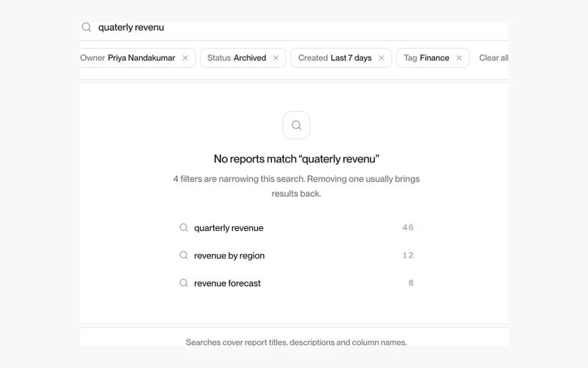Click the result count 8
This screenshot has width=588, height=368.
(411, 283)
